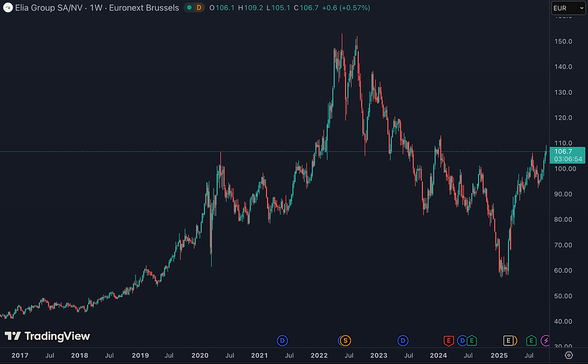This screenshot has width=588, height=364.
Task: Open the EUR currency dropdown
Action: (x=568, y=8)
